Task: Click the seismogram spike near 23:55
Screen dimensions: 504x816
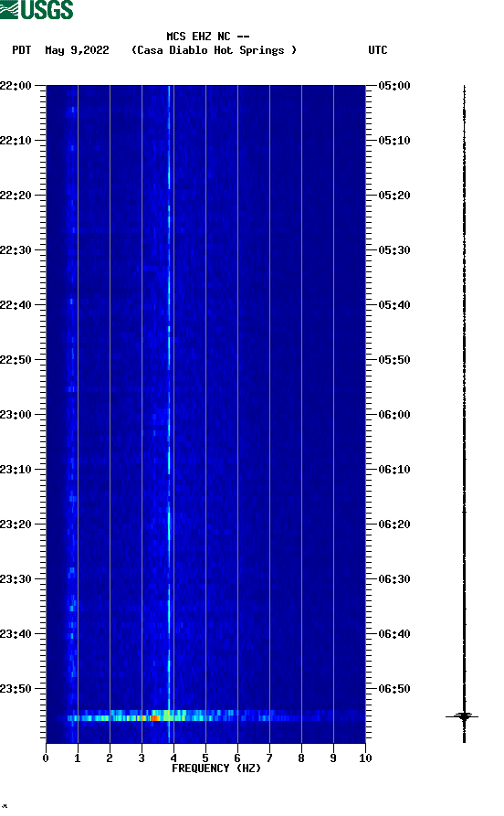Action: 462,716
